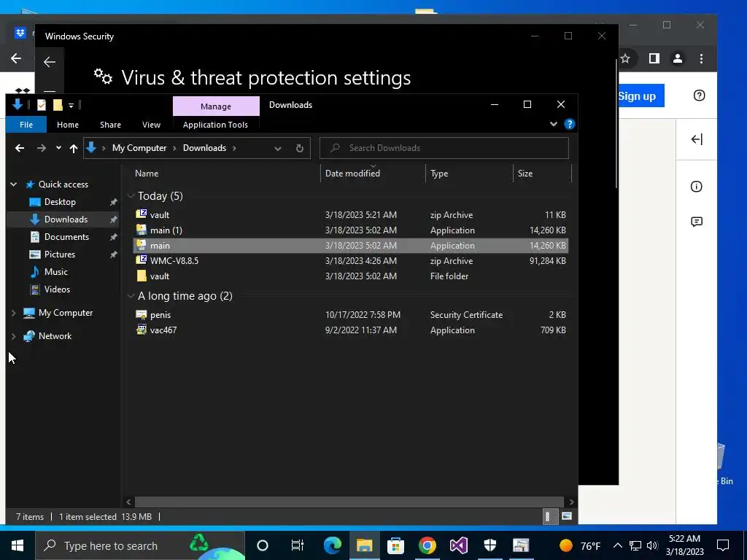Select Downloads in navigation pane
Viewport: 747px width, 560px height.
point(66,219)
